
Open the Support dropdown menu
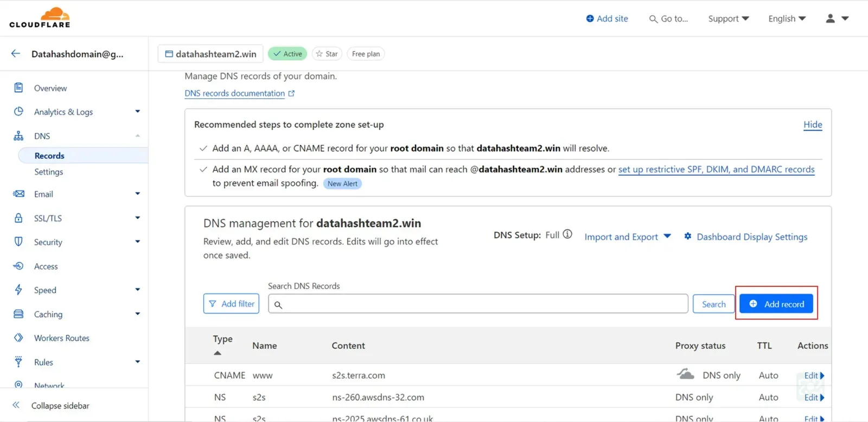coord(729,18)
